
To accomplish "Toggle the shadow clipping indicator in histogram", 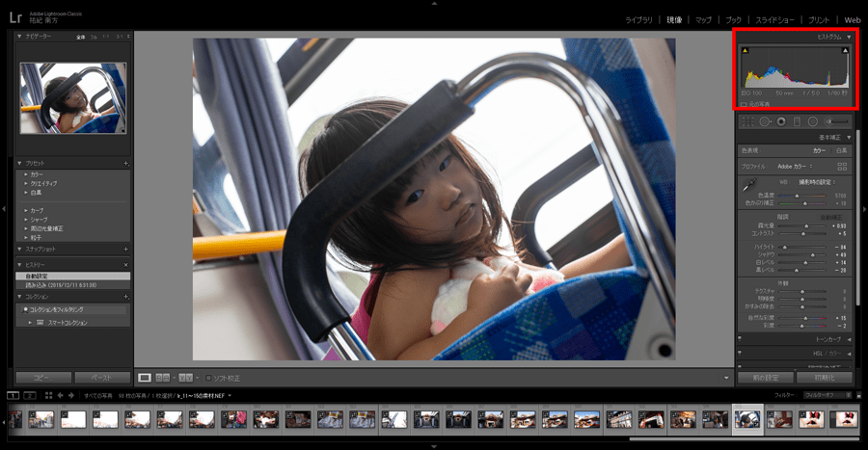I will [x=744, y=50].
